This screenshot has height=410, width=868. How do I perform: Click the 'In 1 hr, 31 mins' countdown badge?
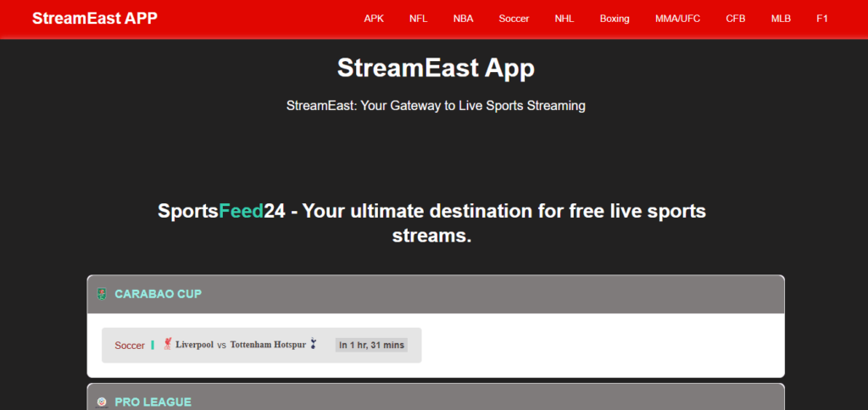371,346
